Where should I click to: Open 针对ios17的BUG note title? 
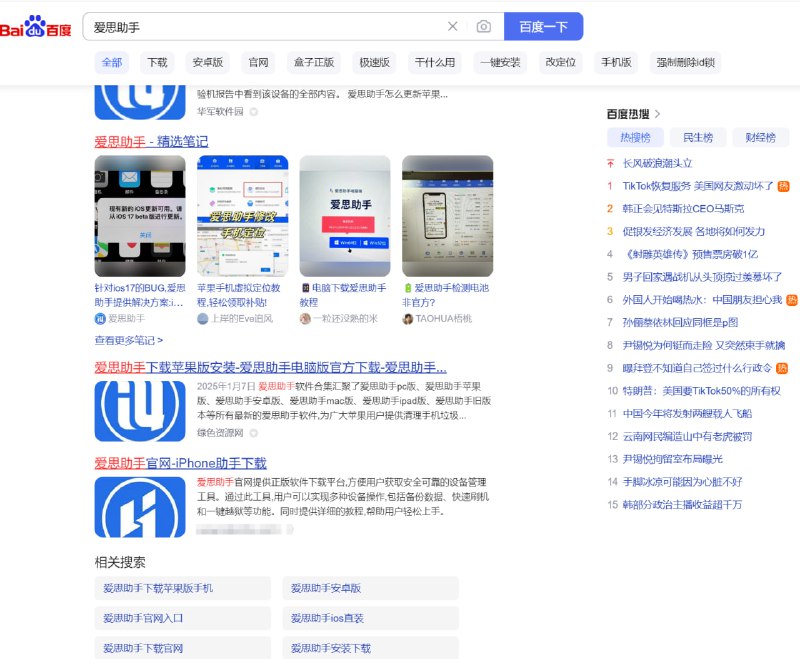[139, 295]
